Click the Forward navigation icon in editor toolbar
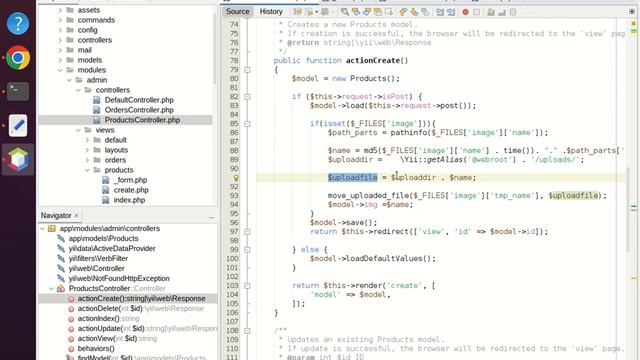Viewport: 640px width, 360px height. (325, 12)
